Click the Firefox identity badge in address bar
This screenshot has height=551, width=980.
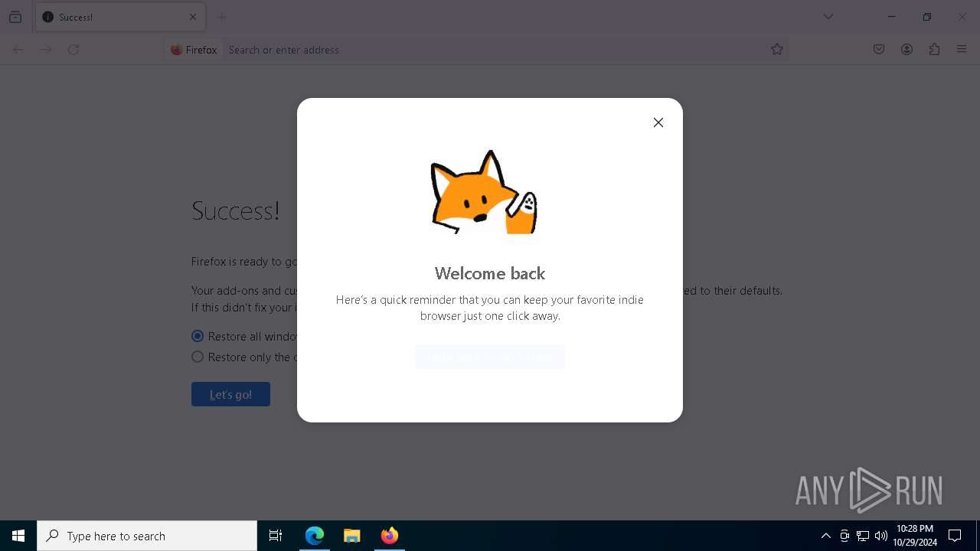click(194, 50)
